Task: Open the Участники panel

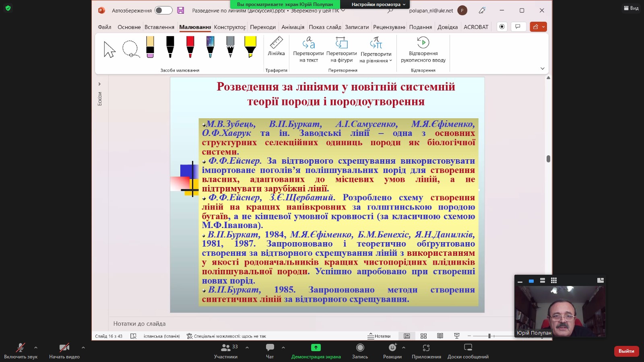Action: [225, 351]
